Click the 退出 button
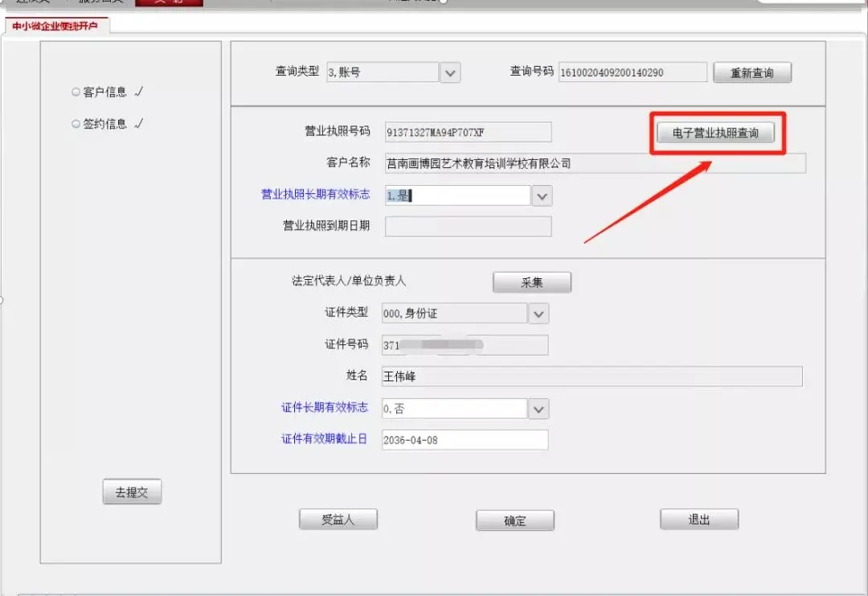 tap(698, 520)
